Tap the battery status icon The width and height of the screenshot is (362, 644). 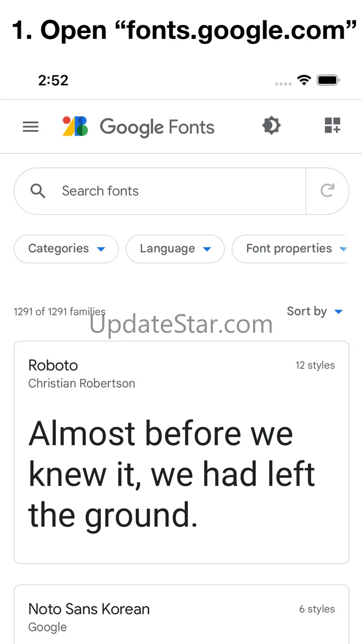[x=328, y=80]
